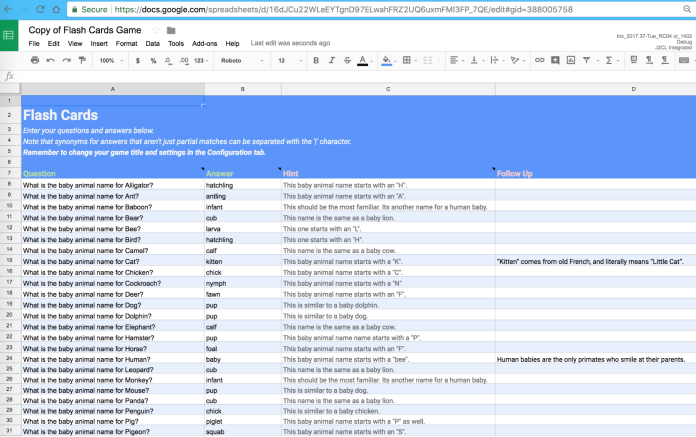Open the Roboto font dropdown

click(241, 60)
